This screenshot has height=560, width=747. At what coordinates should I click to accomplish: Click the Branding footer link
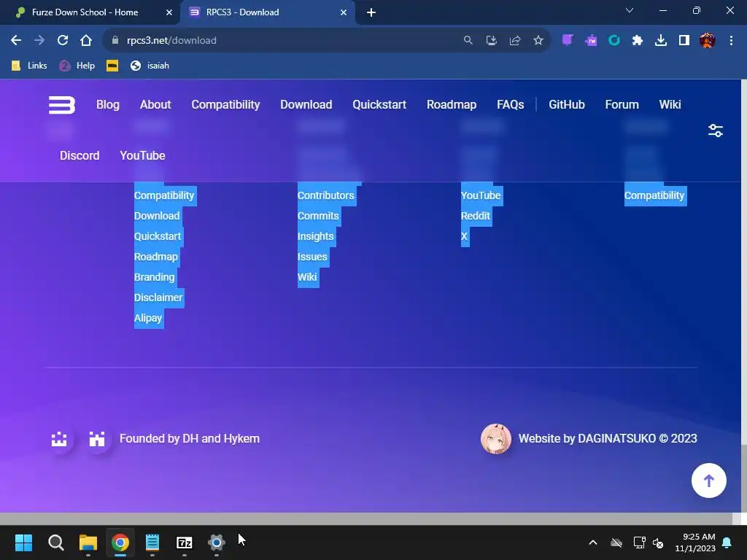click(155, 277)
